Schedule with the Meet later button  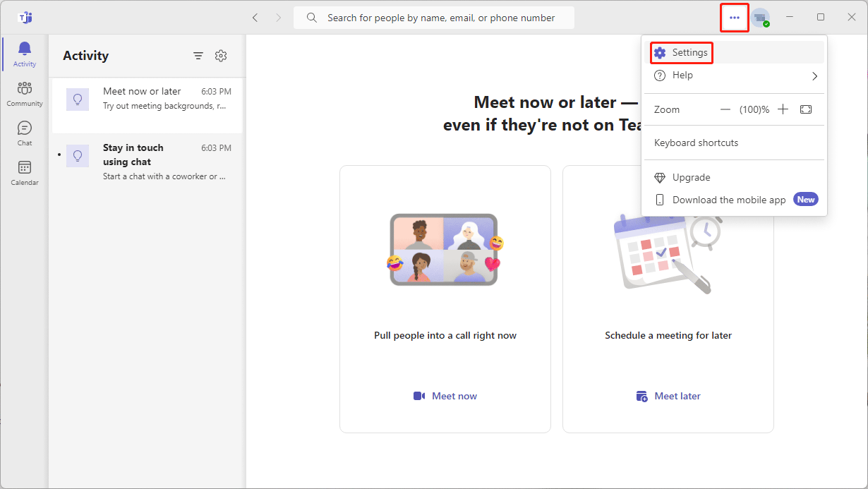pos(668,396)
